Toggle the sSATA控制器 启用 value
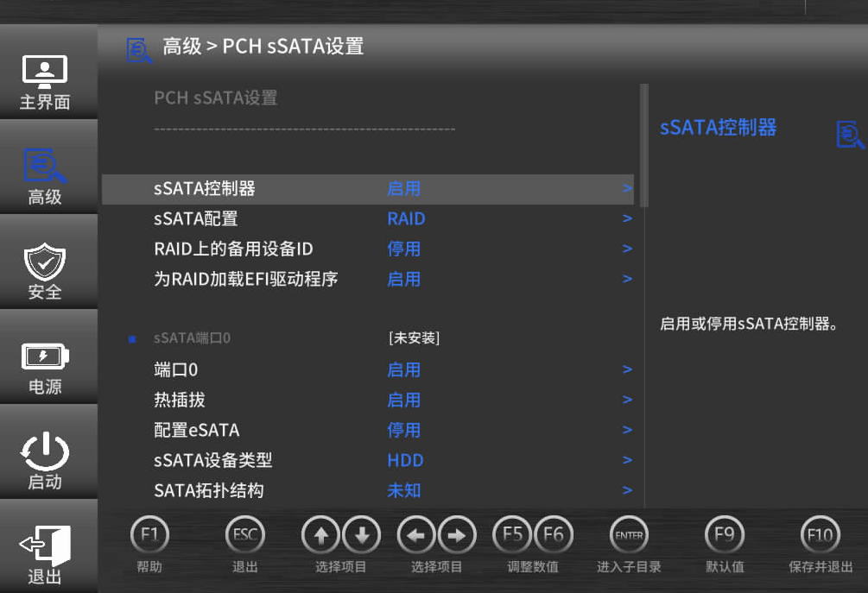 click(x=403, y=189)
